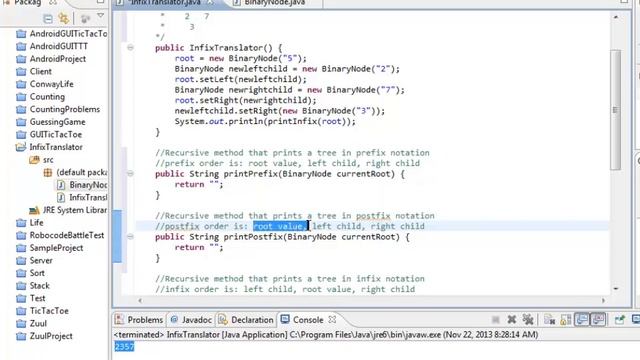Screen dimensions: 640x360
Task: Open InfixTranslator.java in Package Explorer tree
Action: 82,198
